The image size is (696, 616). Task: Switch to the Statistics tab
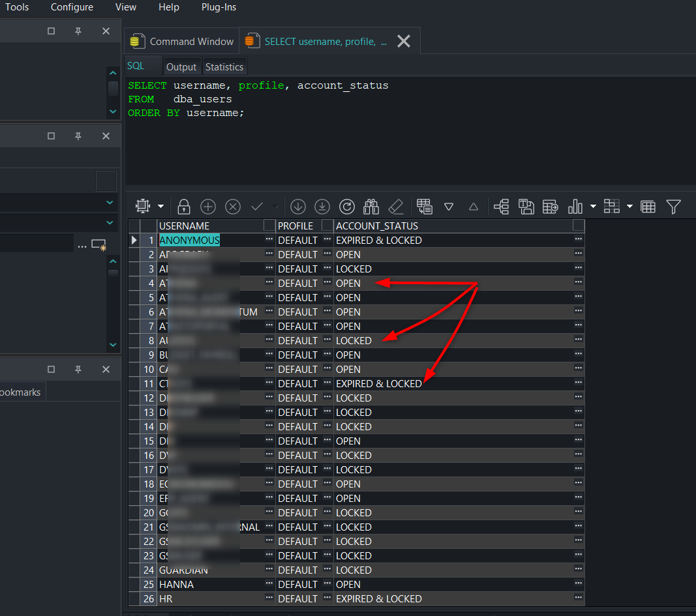tap(224, 67)
